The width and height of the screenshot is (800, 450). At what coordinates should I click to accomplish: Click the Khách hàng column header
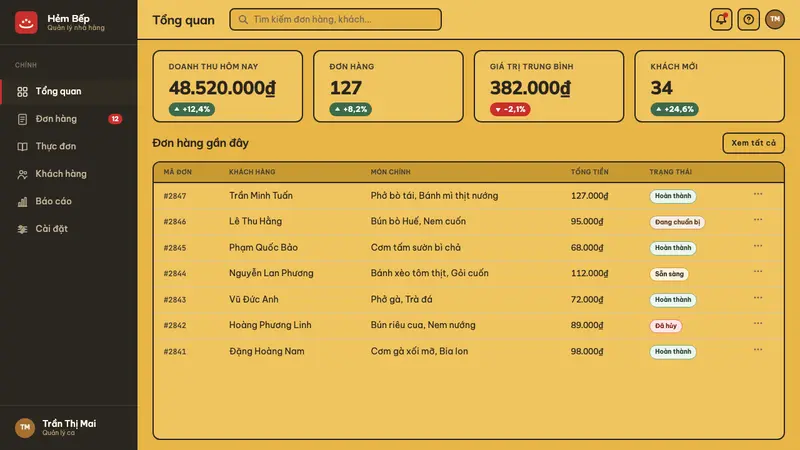click(252, 172)
